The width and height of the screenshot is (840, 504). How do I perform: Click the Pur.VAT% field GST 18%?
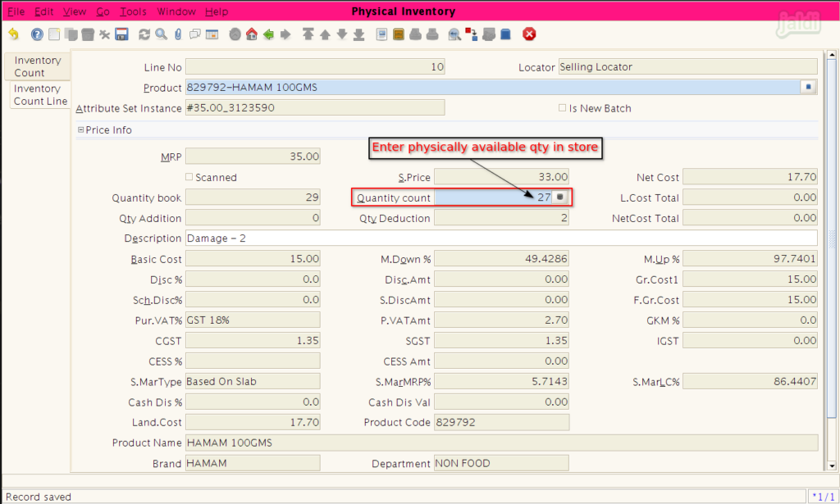tap(253, 320)
